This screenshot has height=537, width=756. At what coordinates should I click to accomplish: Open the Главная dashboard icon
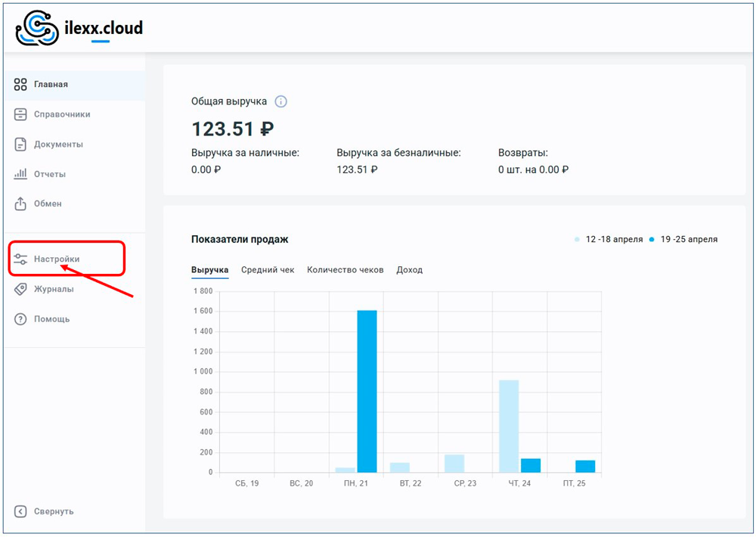20,85
